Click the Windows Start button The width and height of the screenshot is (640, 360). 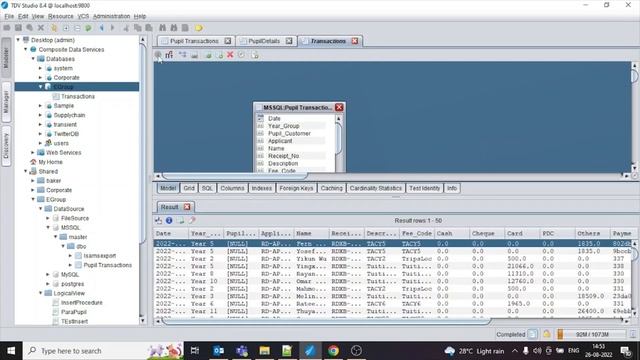[11, 351]
